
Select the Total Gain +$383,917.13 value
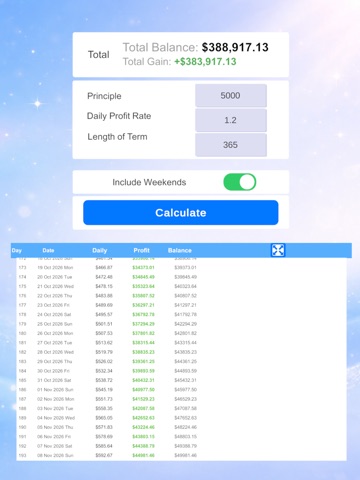point(205,62)
